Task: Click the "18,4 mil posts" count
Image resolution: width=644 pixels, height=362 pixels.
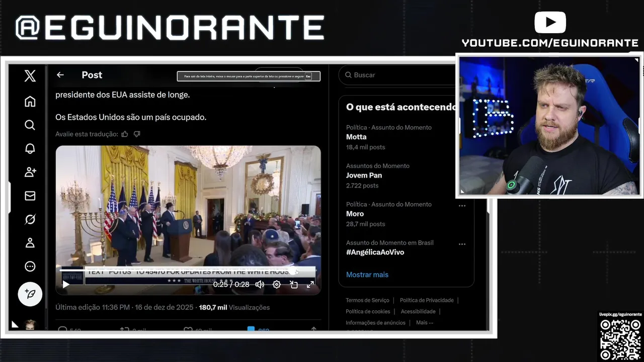Action: click(365, 147)
